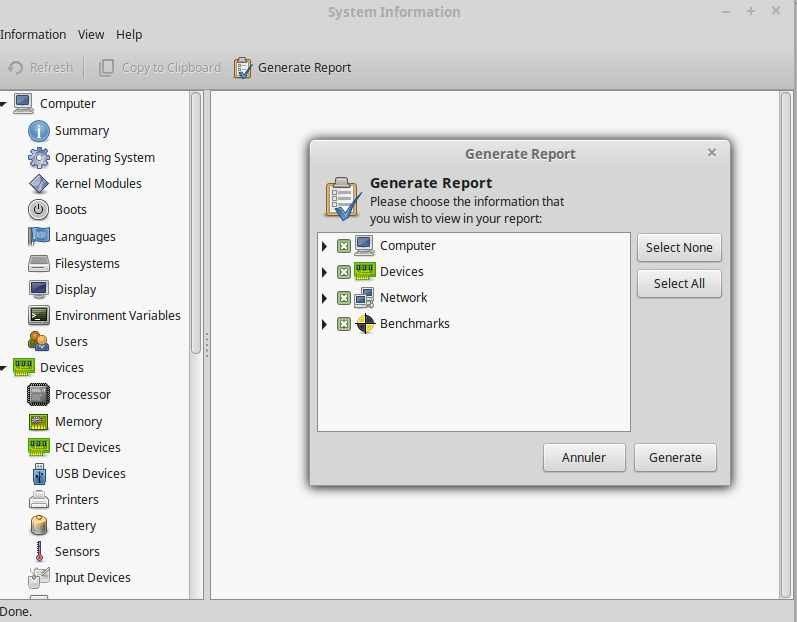Expand the Benchmarks row in report dialog
The width and height of the screenshot is (797, 622).
[325, 324]
